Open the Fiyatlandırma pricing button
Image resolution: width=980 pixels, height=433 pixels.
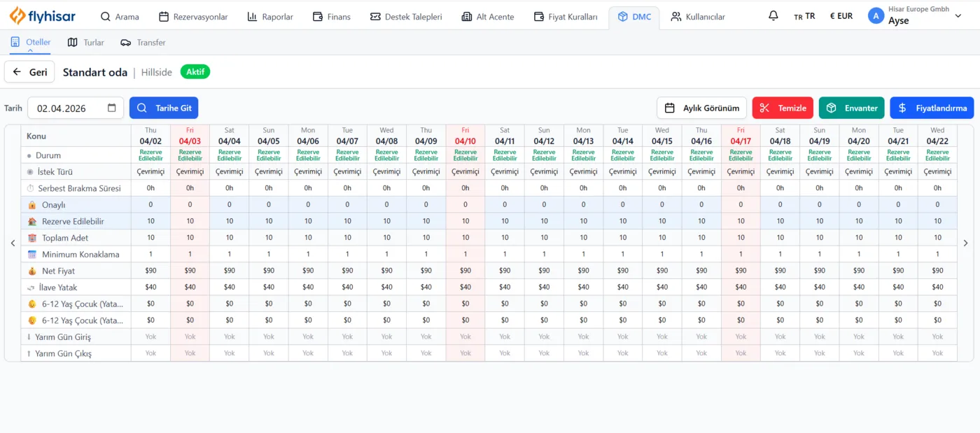(931, 108)
